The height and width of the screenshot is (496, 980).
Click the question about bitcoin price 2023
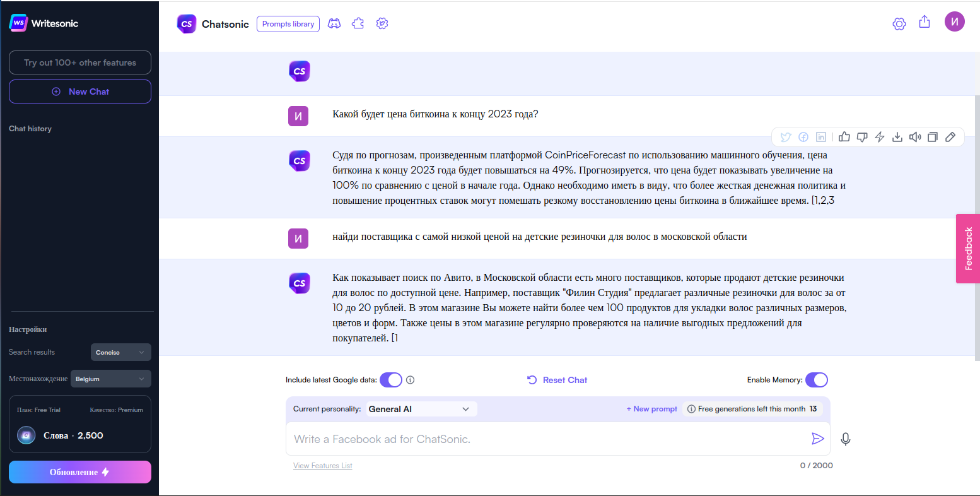[435, 114]
